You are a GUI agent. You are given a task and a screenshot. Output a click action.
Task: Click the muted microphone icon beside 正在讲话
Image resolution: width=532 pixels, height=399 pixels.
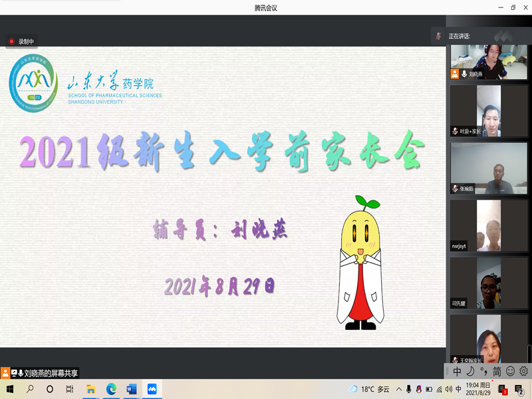[438, 36]
